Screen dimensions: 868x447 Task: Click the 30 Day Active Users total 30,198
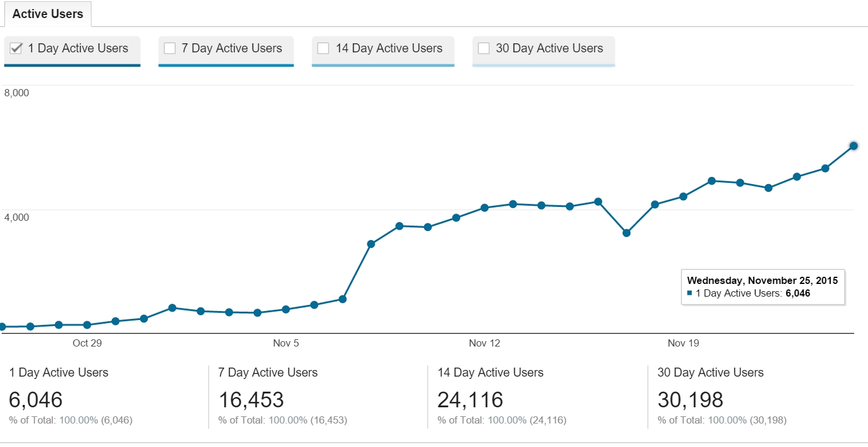(690, 399)
